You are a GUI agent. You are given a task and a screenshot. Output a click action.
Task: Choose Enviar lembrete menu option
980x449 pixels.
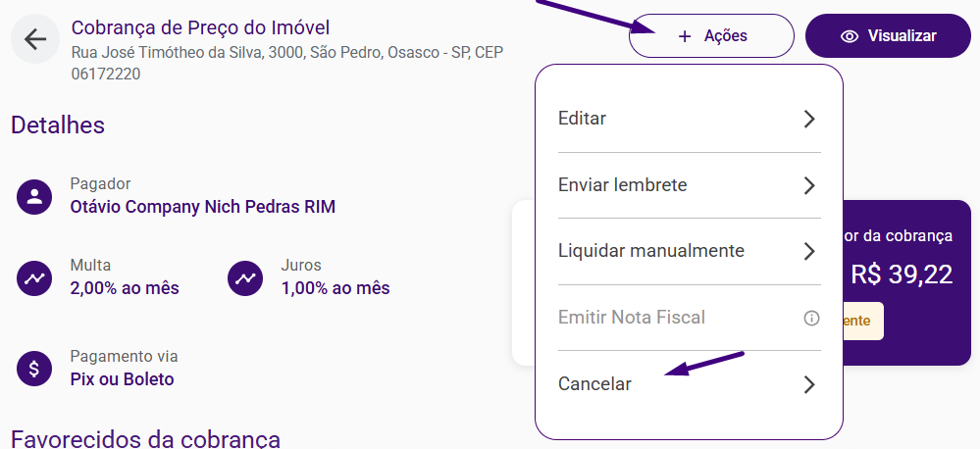[x=689, y=185]
